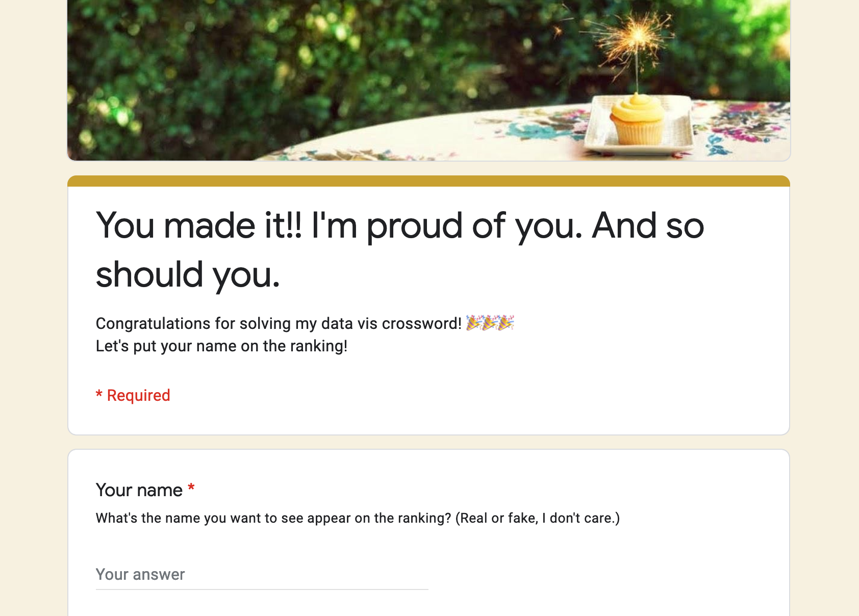
Task: Click the 'Your name' question card
Action: pos(429,532)
